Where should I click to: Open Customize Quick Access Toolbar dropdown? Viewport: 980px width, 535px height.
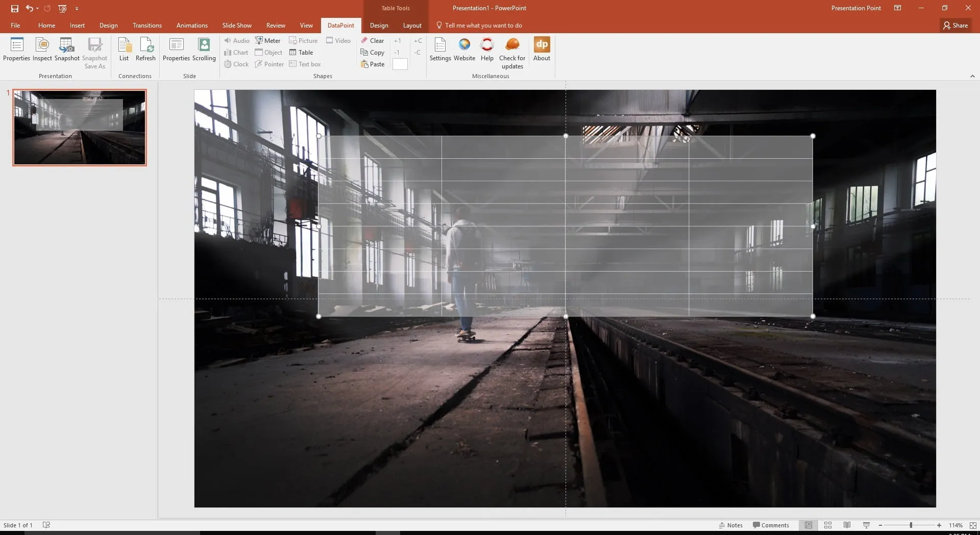[77, 9]
